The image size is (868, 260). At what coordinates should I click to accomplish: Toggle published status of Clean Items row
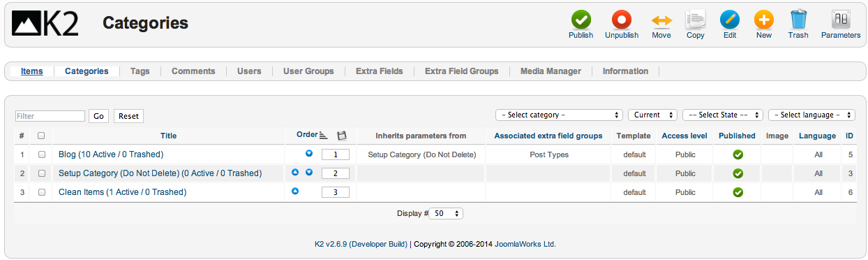point(738,192)
